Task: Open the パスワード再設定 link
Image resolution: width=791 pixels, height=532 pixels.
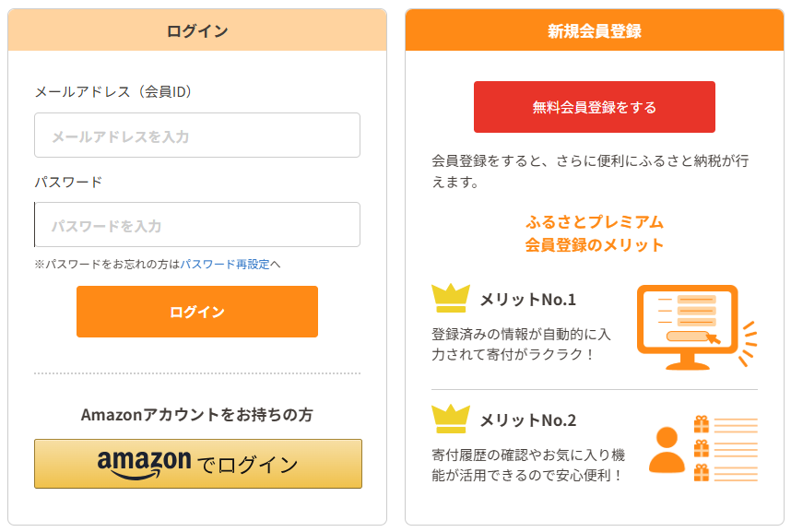Action: (x=225, y=264)
